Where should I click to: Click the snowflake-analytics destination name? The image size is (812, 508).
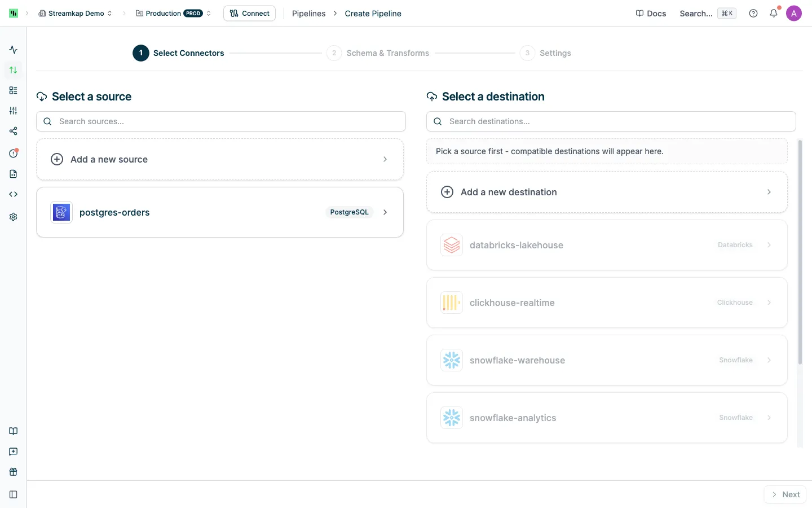tap(513, 418)
